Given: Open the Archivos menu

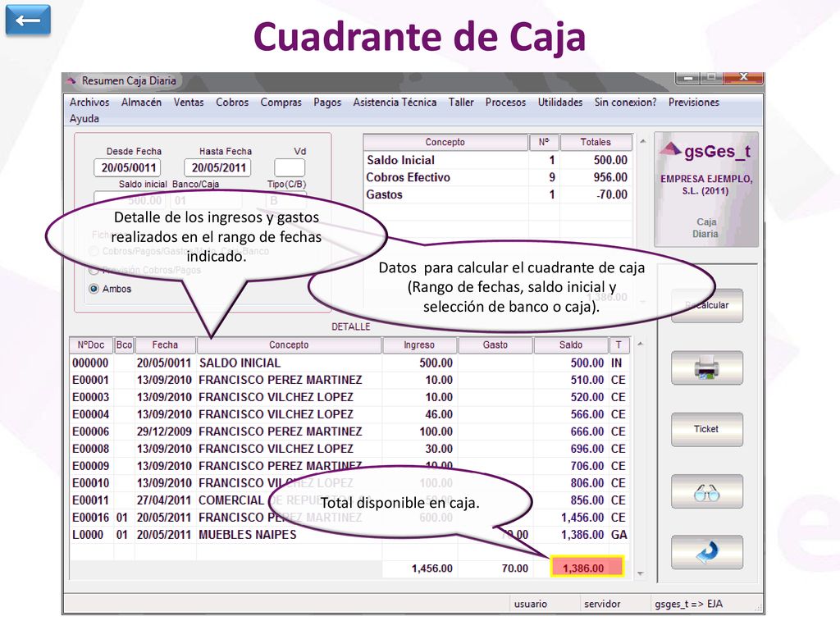Looking at the screenshot, I should 89,103.
